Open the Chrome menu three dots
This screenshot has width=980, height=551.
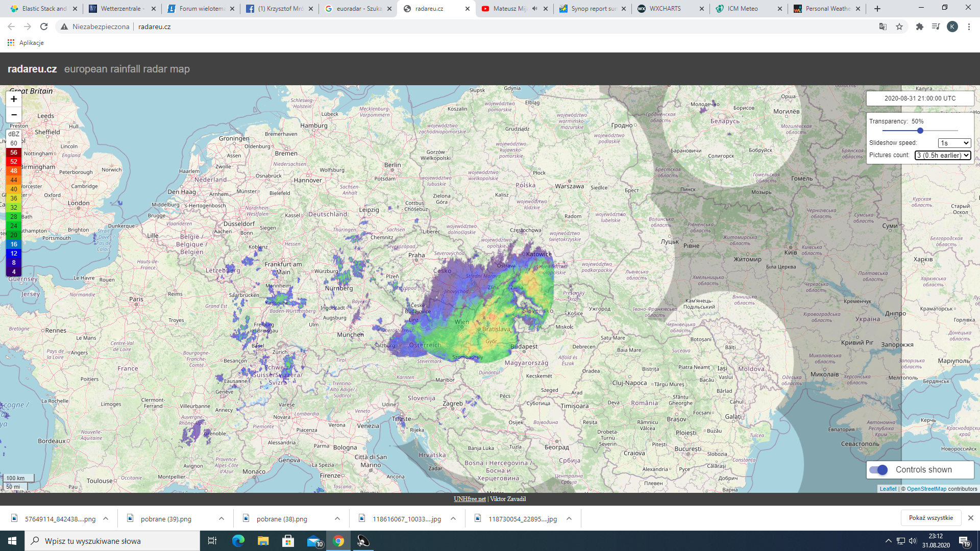point(969,27)
